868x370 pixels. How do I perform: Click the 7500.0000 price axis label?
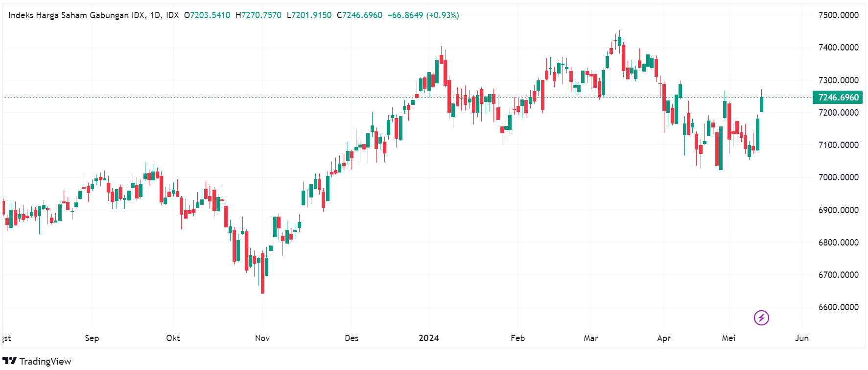tap(838, 15)
